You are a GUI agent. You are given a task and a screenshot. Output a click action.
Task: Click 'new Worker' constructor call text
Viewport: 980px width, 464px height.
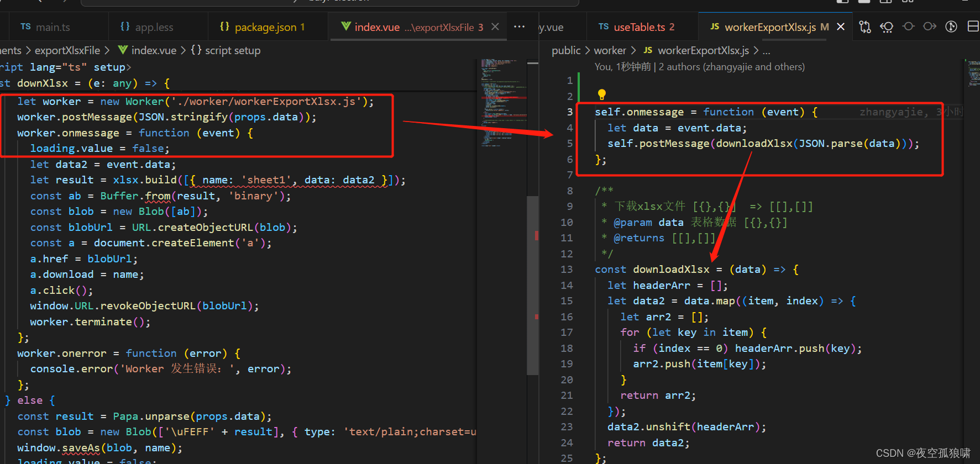132,102
